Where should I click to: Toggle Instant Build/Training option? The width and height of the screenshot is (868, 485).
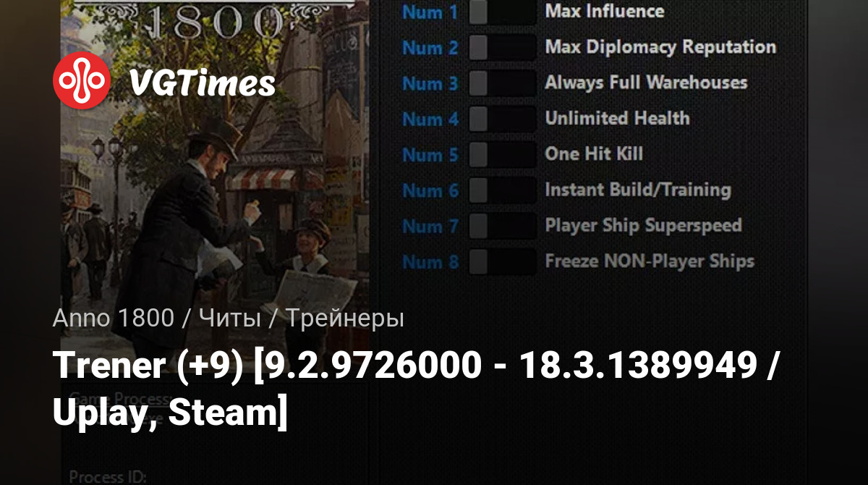click(502, 190)
